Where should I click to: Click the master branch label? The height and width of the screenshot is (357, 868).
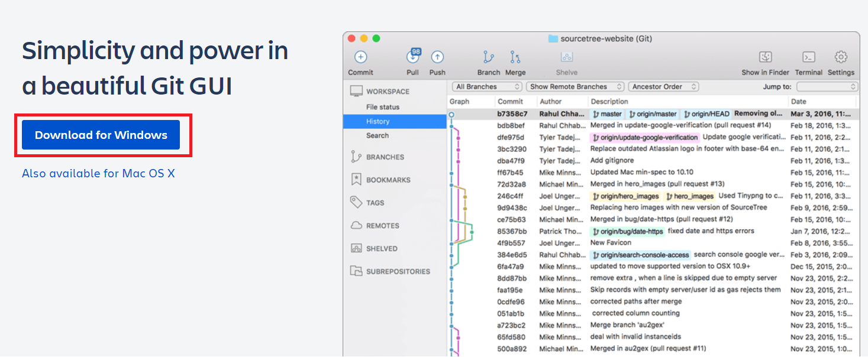tap(607, 114)
